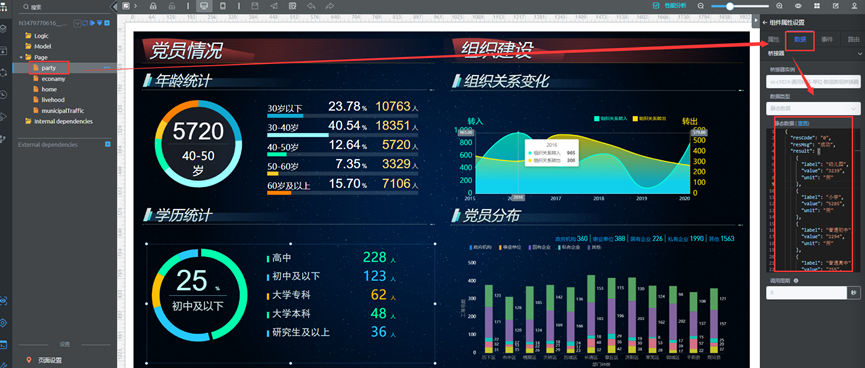The width and height of the screenshot is (865, 368).
Task: Open the user account icon
Action: point(855,6)
